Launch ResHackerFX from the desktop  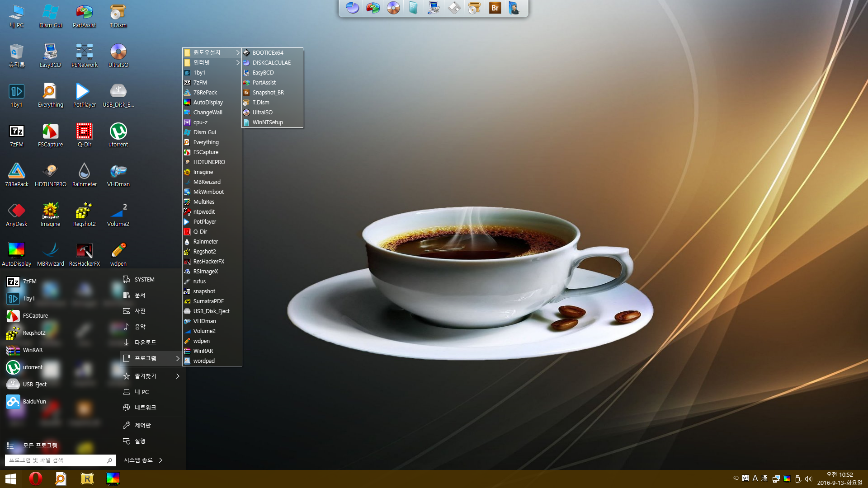point(84,255)
